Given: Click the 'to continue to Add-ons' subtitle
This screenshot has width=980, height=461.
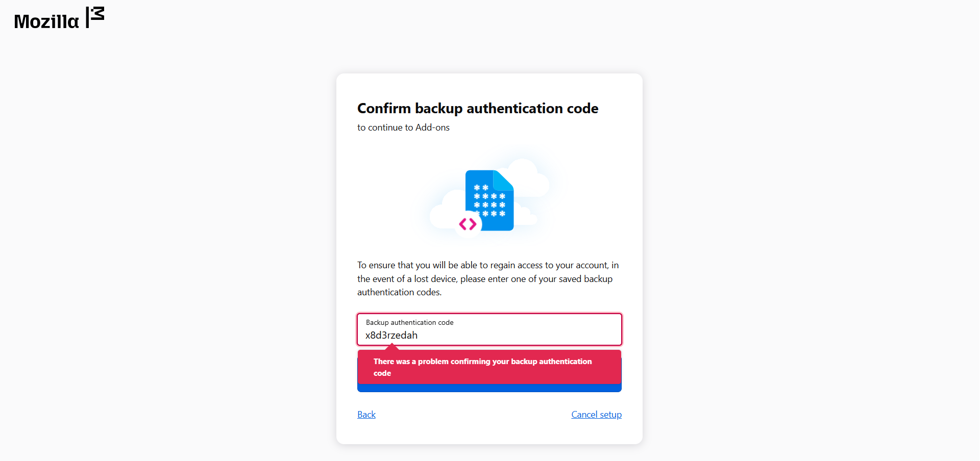Looking at the screenshot, I should (x=403, y=127).
